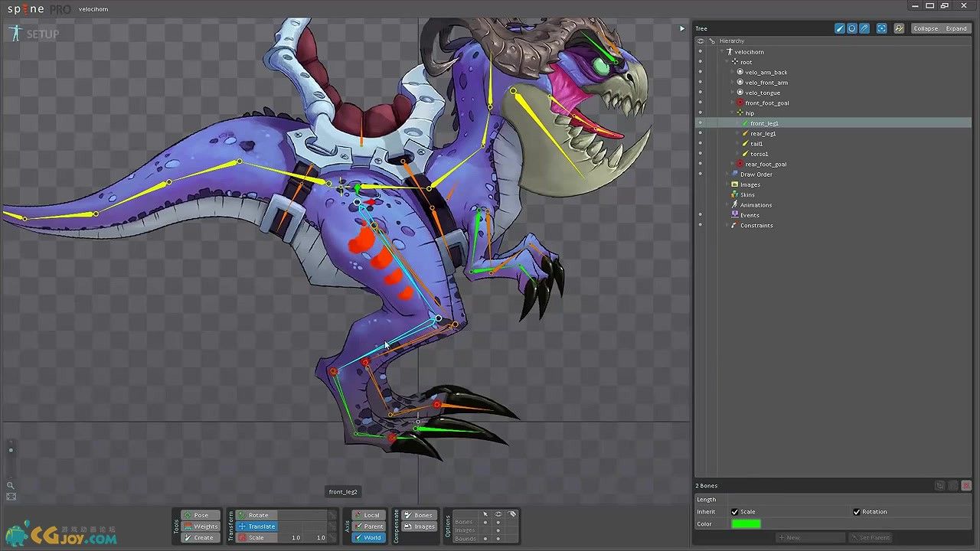This screenshot has width=980, height=551.
Task: Toggle Bones selectable dot in Options grid
Action: click(485, 522)
